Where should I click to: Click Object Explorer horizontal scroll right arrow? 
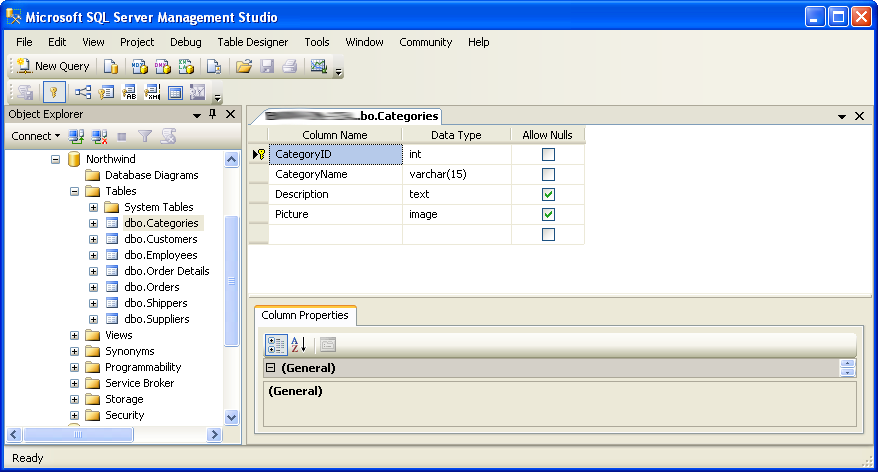[x=214, y=434]
